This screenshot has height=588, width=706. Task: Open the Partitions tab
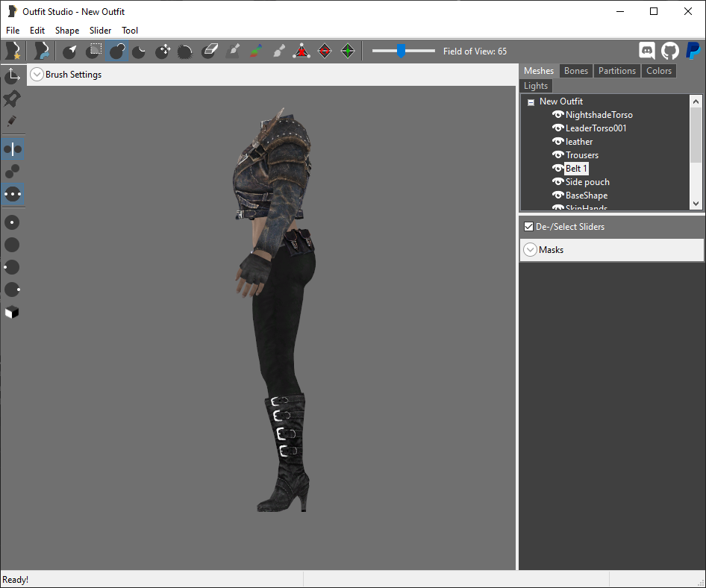pyautogui.click(x=617, y=71)
